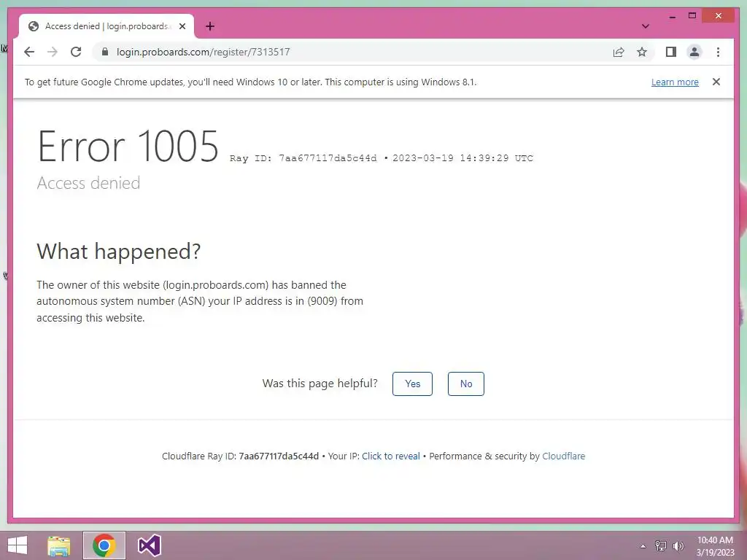Click the Error 1005 heading
The height and width of the screenshot is (560, 747).
pyautogui.click(x=128, y=146)
